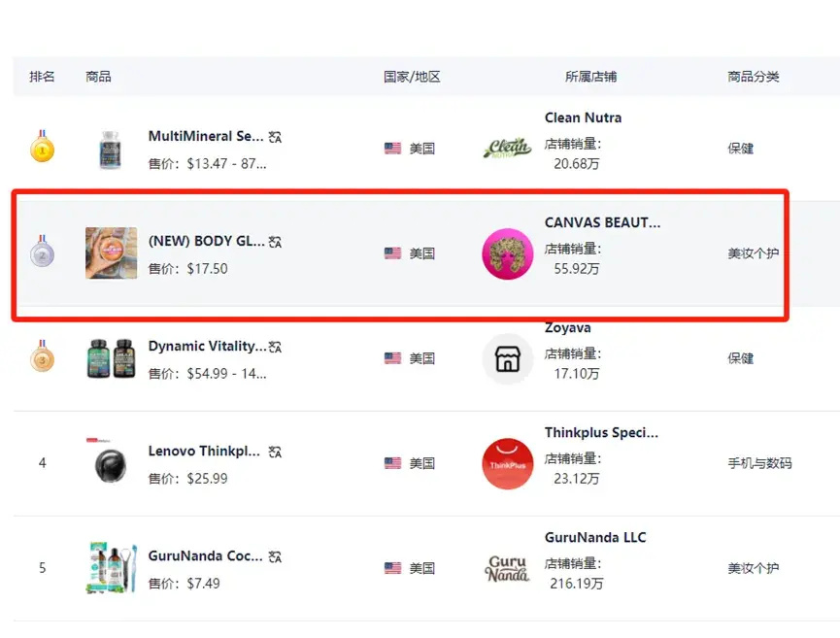Viewport: 840px width, 638px height.
Task: Open Lenovo Thinkplus earbuds thumbnail
Action: 110,463
